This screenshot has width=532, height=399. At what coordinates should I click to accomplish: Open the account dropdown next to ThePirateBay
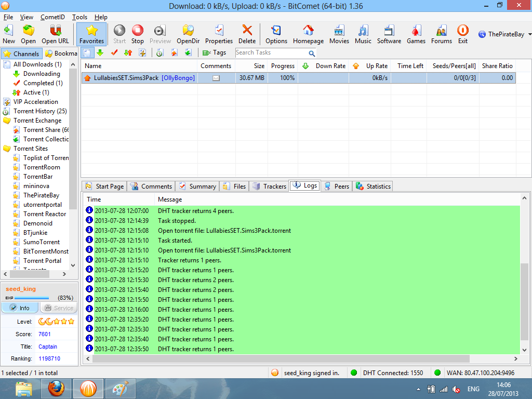pos(529,33)
